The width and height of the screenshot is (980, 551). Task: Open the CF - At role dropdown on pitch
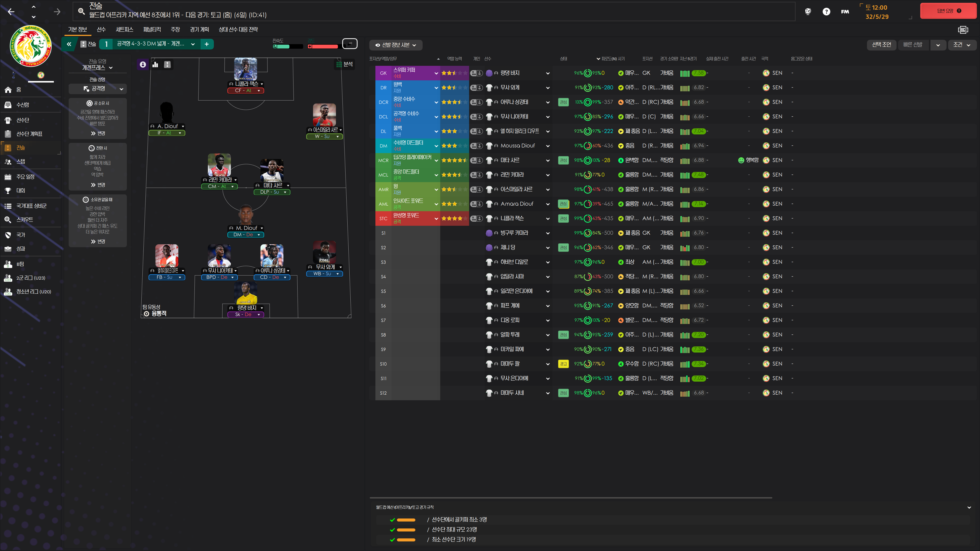(245, 91)
